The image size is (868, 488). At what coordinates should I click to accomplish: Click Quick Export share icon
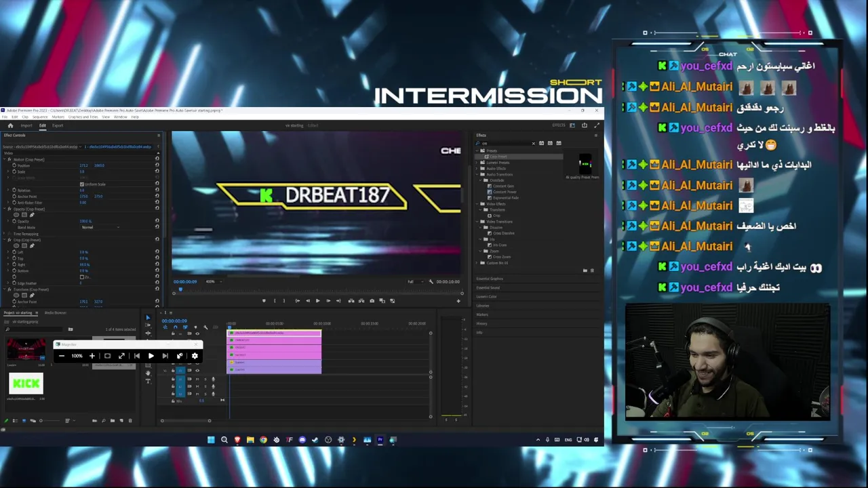[x=585, y=125]
